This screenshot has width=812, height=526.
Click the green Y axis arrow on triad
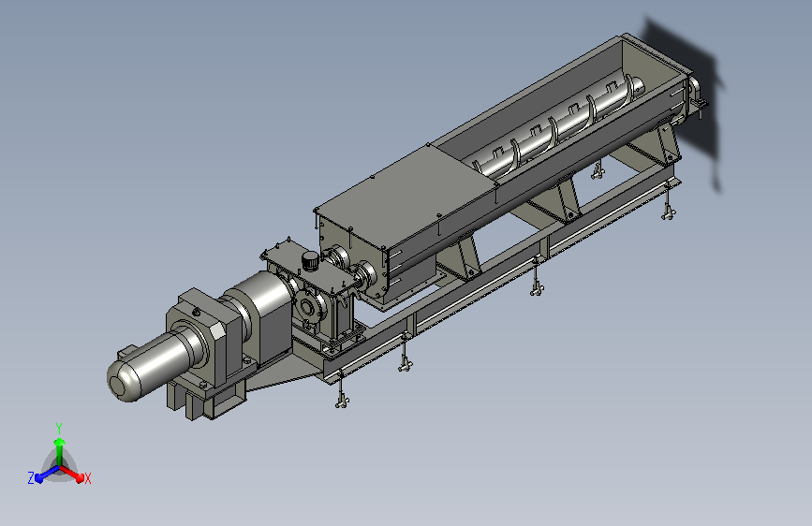(60, 451)
